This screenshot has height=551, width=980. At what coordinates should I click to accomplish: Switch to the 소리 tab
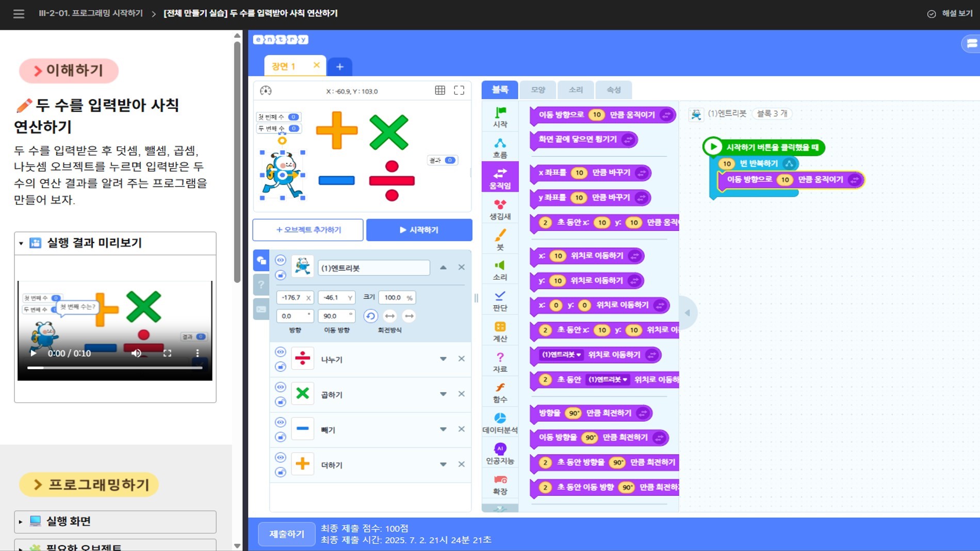576,90
